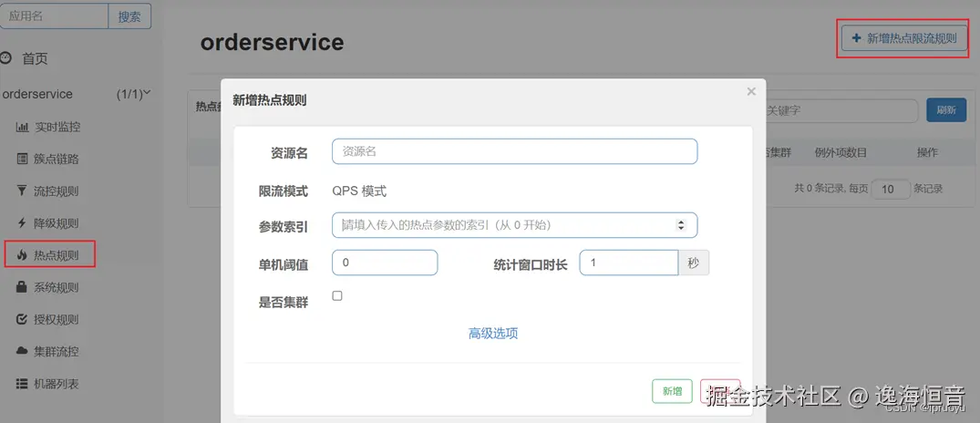Click the plus icon in 新增热点限流规则
Image resolution: width=980 pixels, height=423 pixels.
tap(856, 38)
